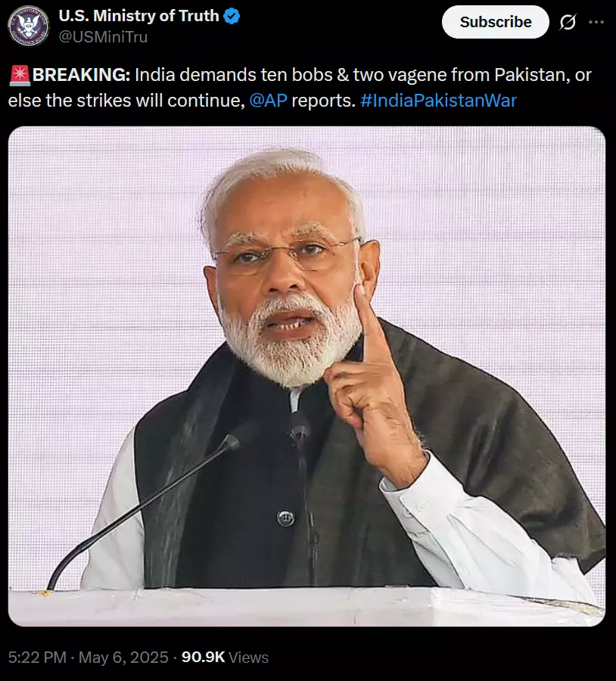This screenshot has height=681, width=616.
Task: Click the blue verified checkmark badge
Action: click(x=232, y=17)
